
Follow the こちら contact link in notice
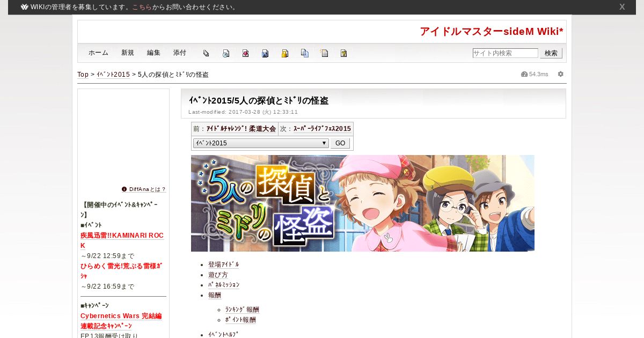tap(142, 7)
